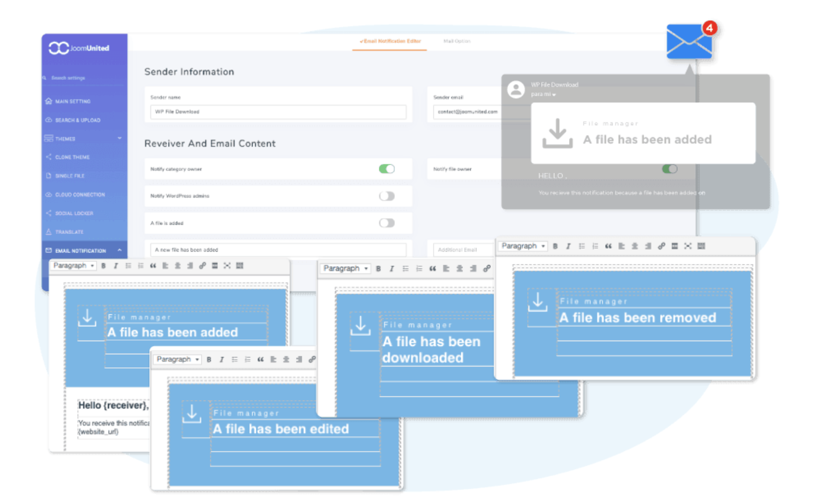Image resolution: width=821 pixels, height=504 pixels.
Task: Collapse the Email Notification sidebar chevron
Action: pos(120,250)
